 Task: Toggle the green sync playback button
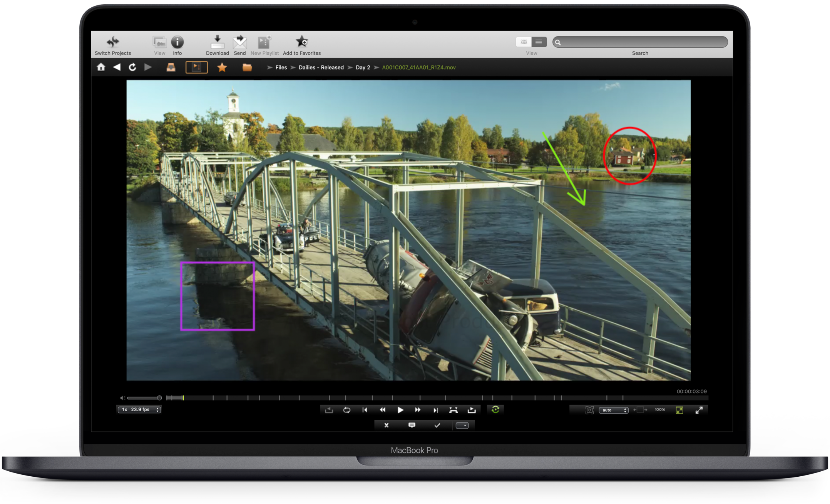pyautogui.click(x=495, y=410)
